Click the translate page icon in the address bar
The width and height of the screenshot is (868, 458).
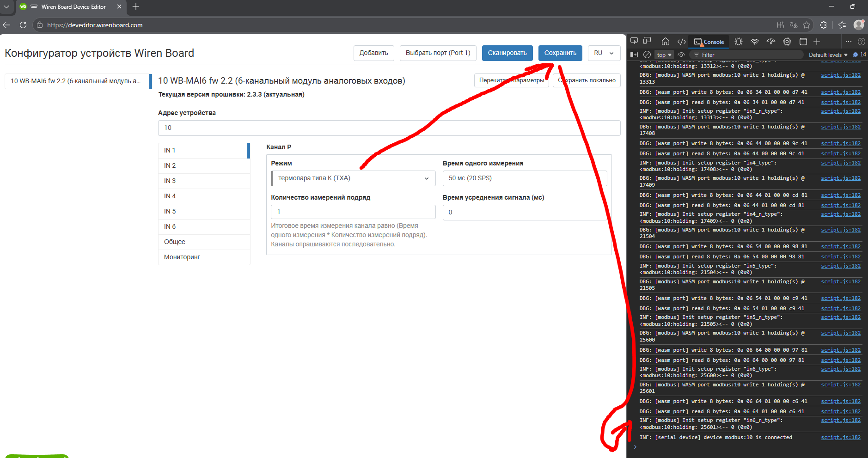[794, 25]
